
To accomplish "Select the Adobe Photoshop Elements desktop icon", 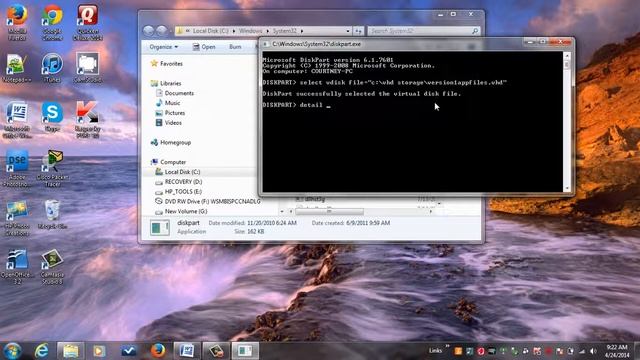I will coord(17,168).
